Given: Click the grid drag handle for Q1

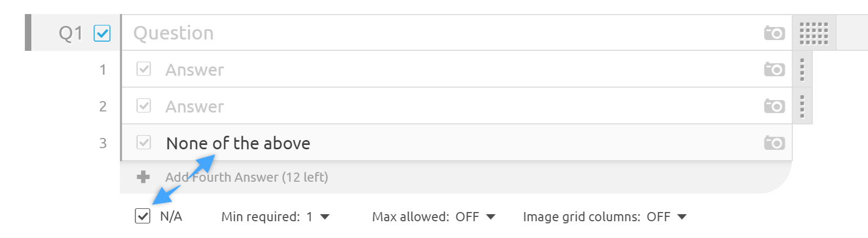Looking at the screenshot, I should click(x=813, y=33).
